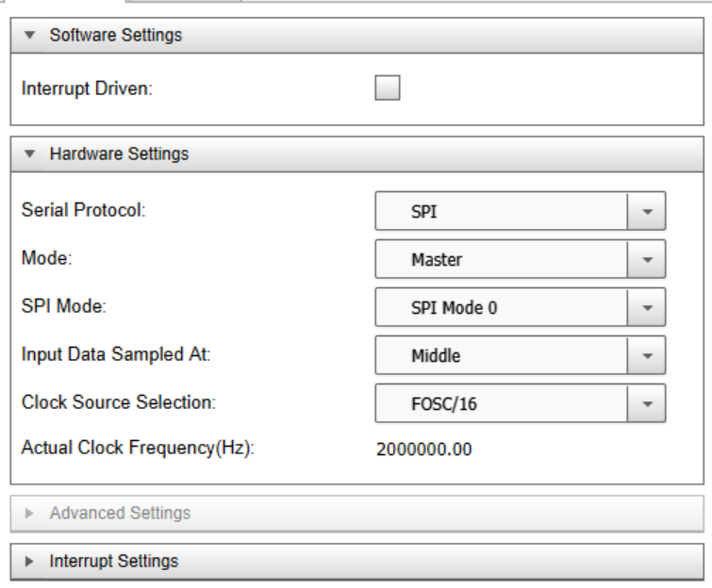Image resolution: width=712 pixels, height=588 pixels.
Task: Expand the Advanced Settings section
Action: 29,514
